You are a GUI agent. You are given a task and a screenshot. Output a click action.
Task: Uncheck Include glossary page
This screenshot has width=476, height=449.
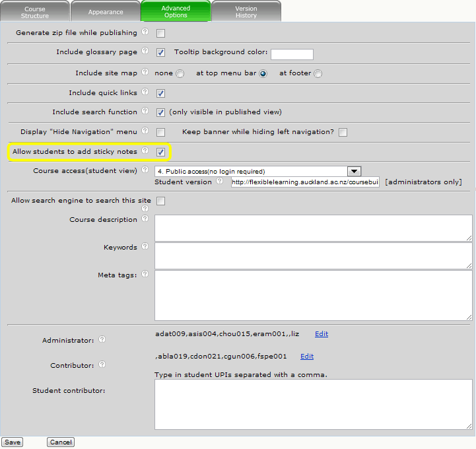point(160,53)
